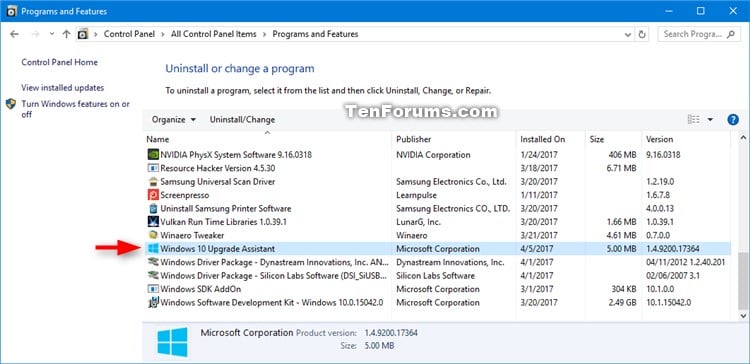Navigate to All Control Panel Items breadcrumb
The height and width of the screenshot is (364, 750).
click(x=213, y=34)
